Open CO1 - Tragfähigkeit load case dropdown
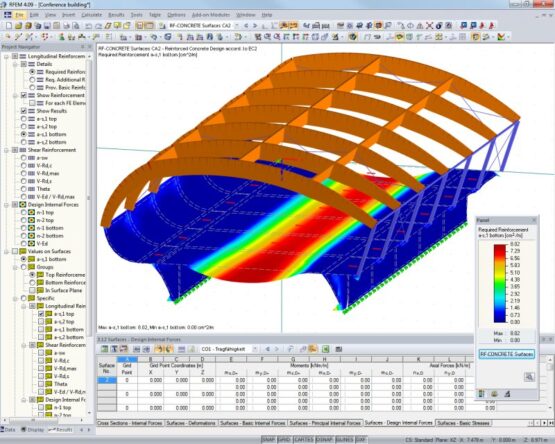 point(255,349)
